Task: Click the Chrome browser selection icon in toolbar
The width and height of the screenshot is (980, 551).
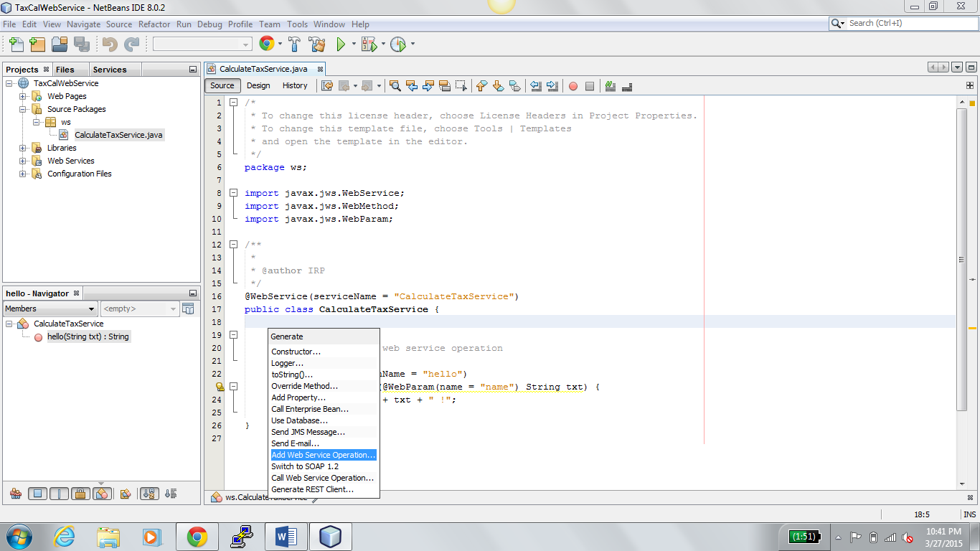Action: tap(267, 44)
